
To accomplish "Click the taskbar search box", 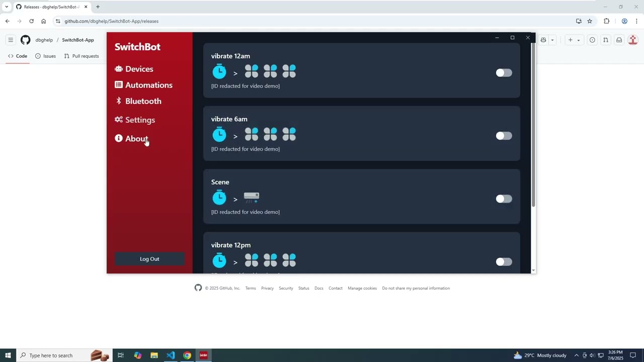I will (x=64, y=355).
